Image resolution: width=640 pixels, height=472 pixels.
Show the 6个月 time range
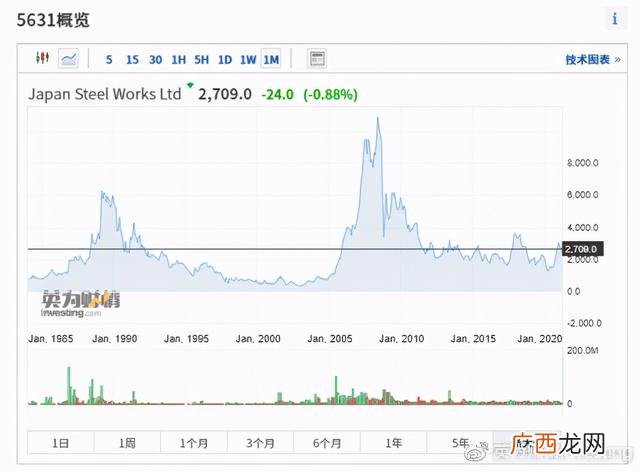pyautogui.click(x=327, y=443)
